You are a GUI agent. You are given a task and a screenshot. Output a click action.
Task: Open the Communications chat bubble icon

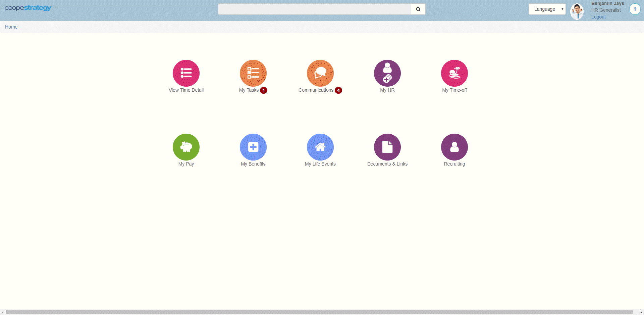point(320,73)
